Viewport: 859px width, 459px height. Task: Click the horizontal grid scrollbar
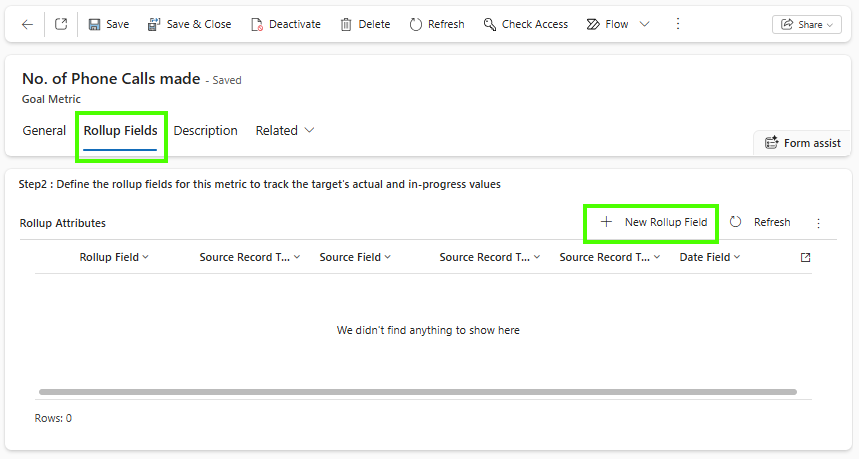pyautogui.click(x=417, y=392)
